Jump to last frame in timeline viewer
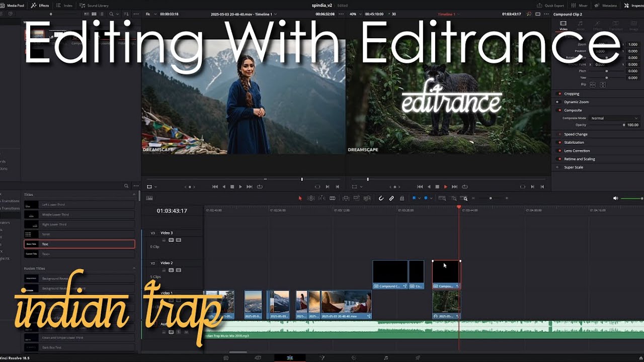644x362 pixels. pyautogui.click(x=455, y=187)
